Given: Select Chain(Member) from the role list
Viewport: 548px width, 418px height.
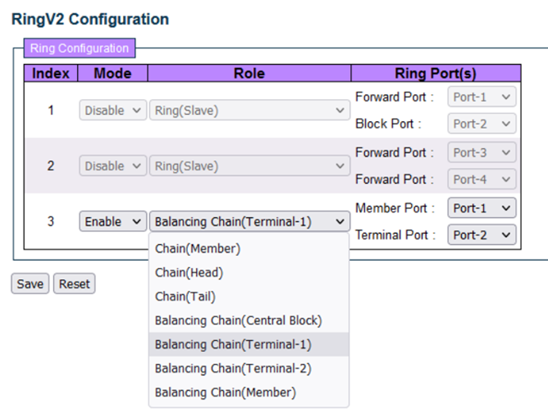Looking at the screenshot, I should pyautogui.click(x=248, y=249).
